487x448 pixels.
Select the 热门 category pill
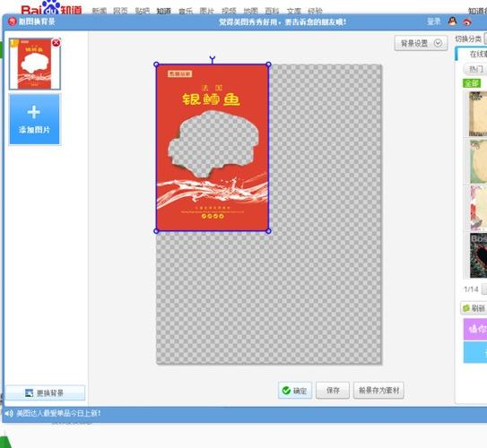tap(475, 69)
